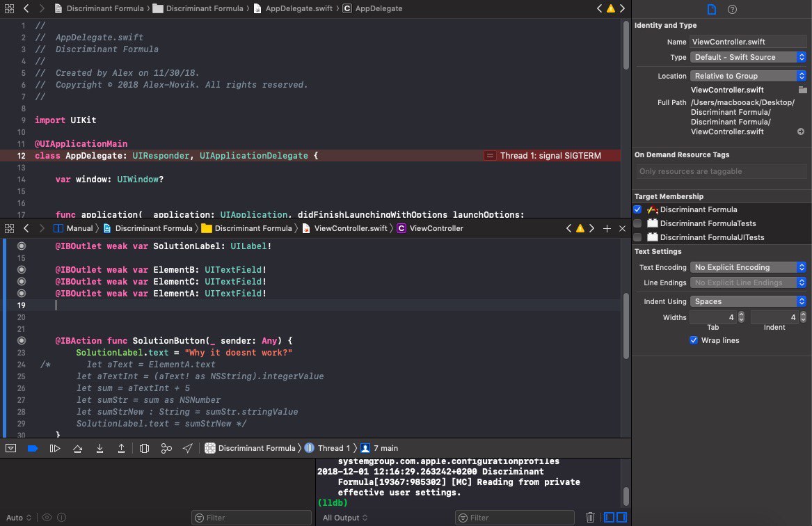
Task: Toggle Wrap lines checkbox
Action: 694,340
